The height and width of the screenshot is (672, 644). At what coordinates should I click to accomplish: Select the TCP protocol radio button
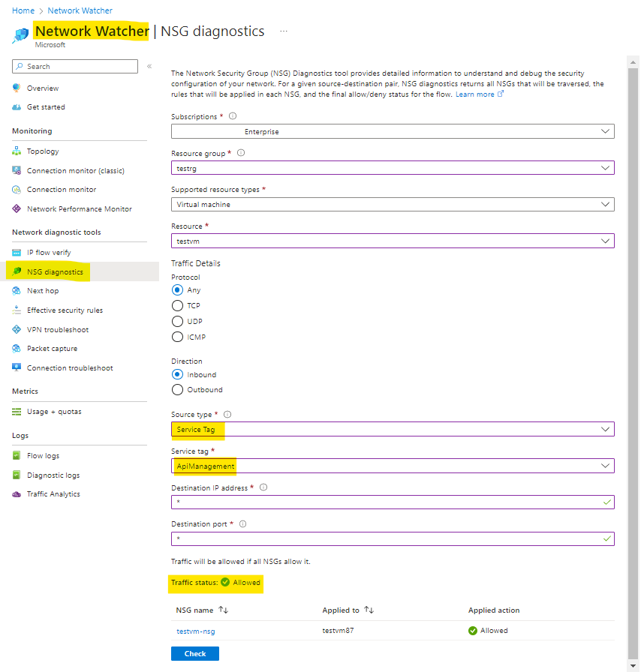[x=177, y=305]
